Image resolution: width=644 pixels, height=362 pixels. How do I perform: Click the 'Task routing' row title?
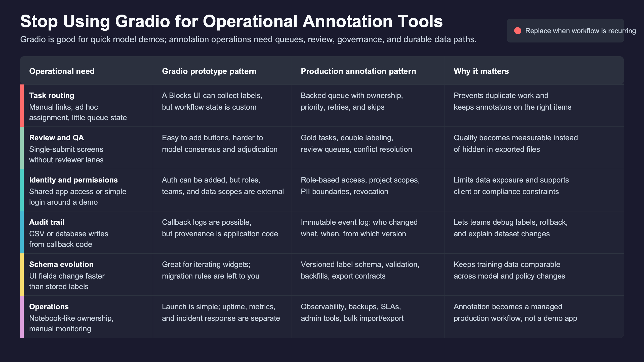point(52,96)
